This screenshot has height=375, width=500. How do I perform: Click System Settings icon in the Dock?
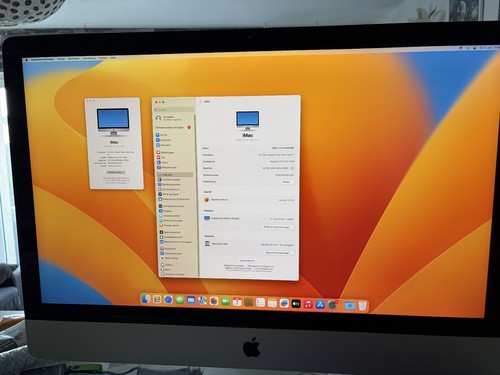click(332, 305)
